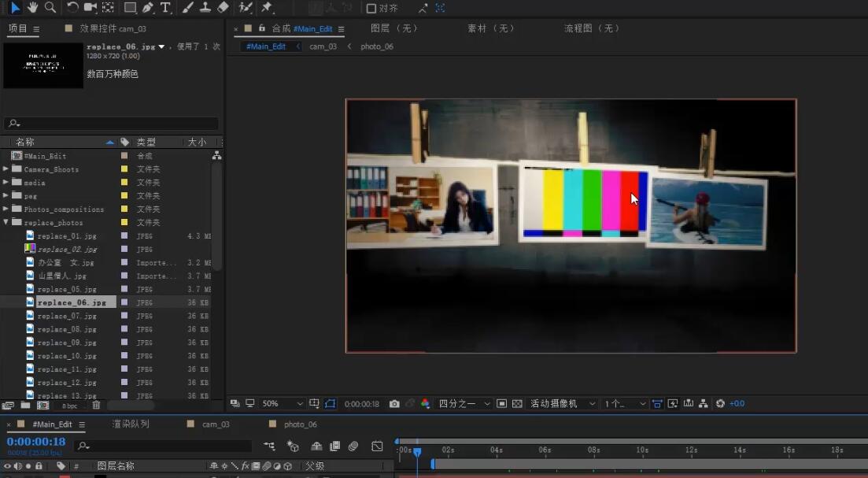The image size is (868, 478).
Task: Click the always preview this view icon
Action: pos(235,403)
